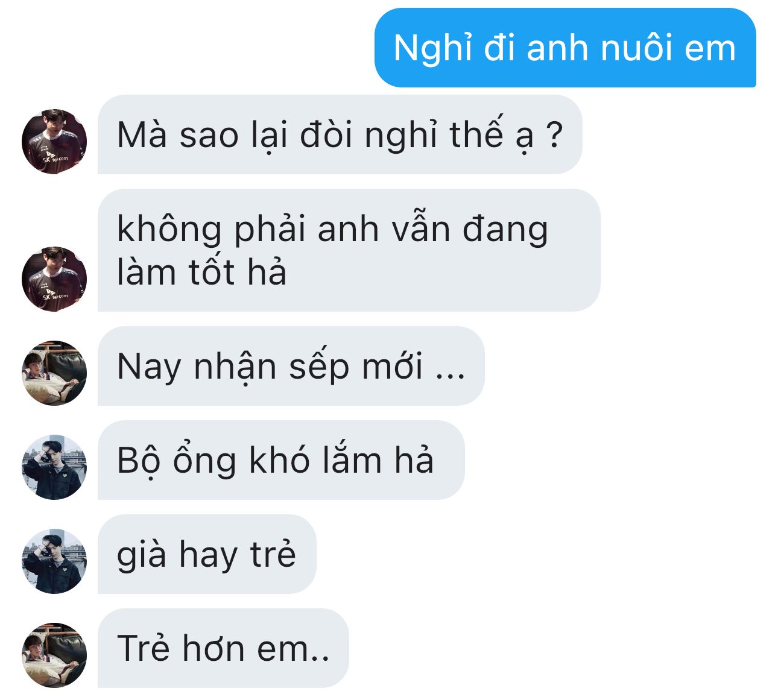Tap the "Nay nhận sếp mới ..." message
Screen dimensions: 778x700
(291, 366)
